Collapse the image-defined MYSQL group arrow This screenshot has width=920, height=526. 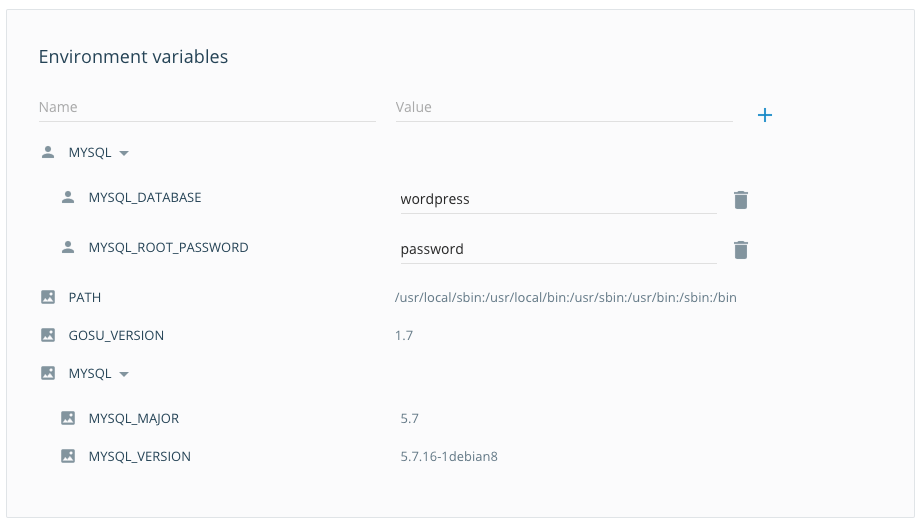click(x=124, y=374)
